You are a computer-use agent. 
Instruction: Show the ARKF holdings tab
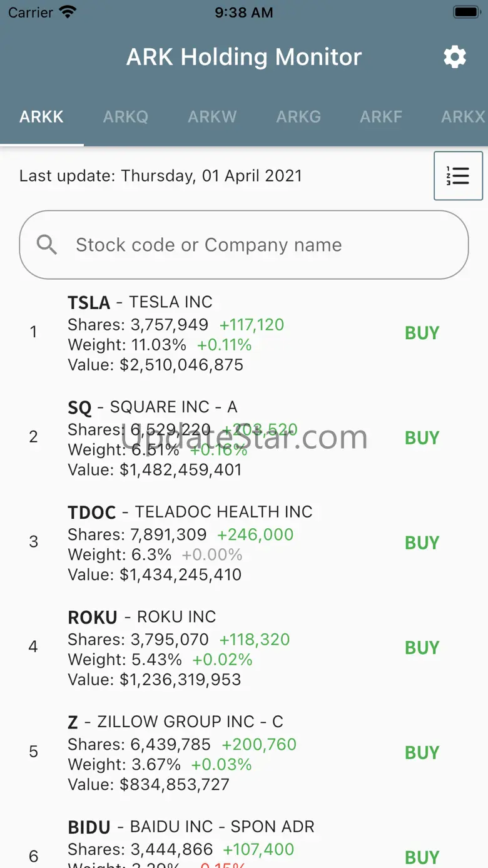(x=380, y=117)
